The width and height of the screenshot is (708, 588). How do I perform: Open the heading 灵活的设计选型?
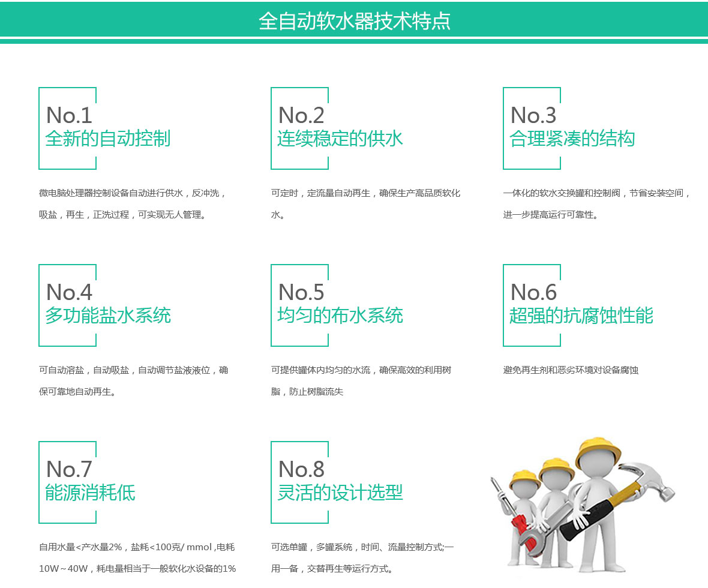tap(340, 493)
